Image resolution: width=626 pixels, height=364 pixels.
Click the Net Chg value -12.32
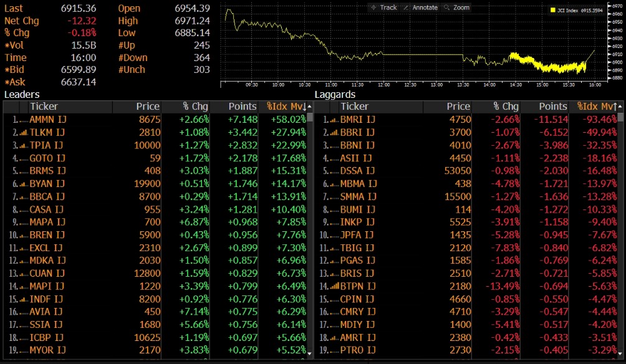(x=82, y=21)
